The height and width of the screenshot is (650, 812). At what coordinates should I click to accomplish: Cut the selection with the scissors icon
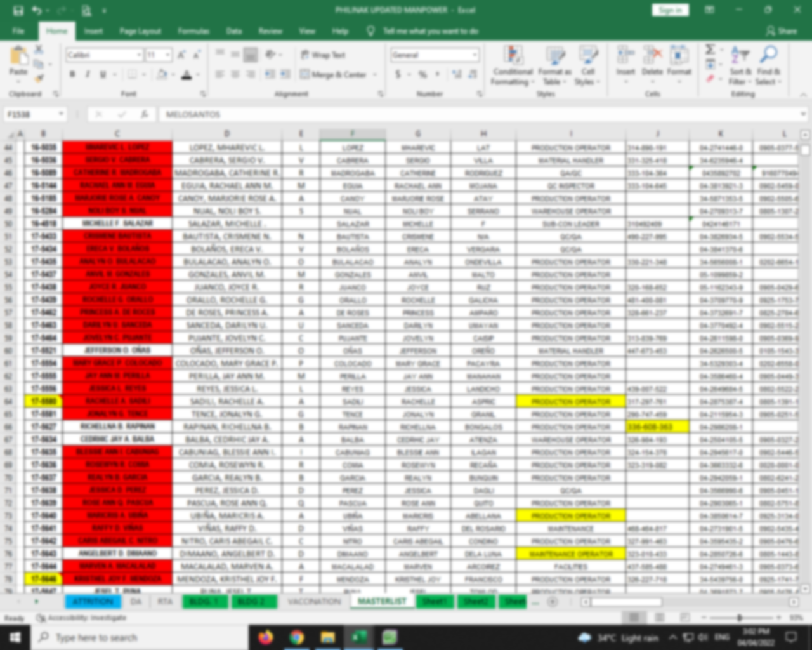coord(39,50)
